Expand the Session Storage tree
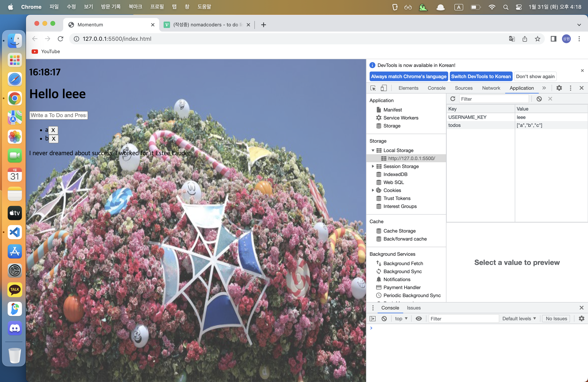The height and width of the screenshot is (382, 588). tap(373, 166)
